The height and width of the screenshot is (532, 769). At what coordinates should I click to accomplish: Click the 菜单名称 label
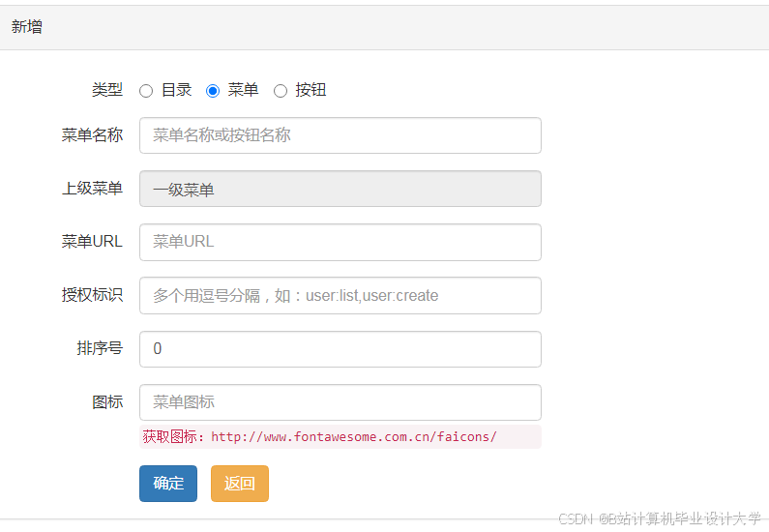92,134
